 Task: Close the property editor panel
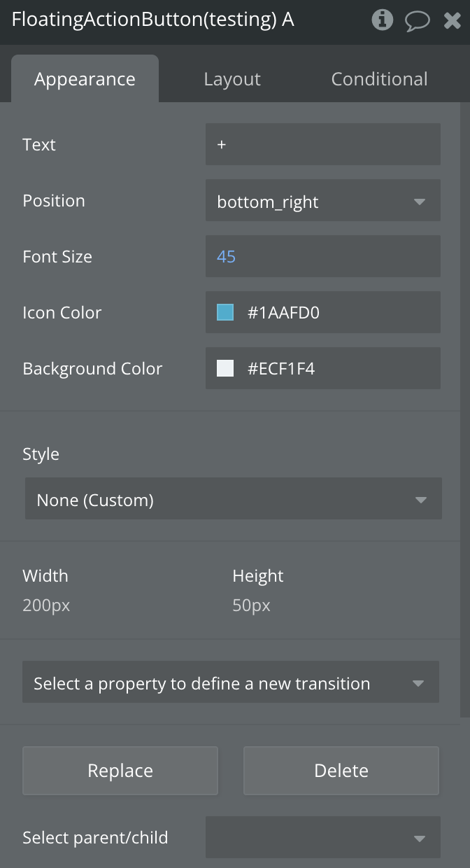(x=453, y=20)
